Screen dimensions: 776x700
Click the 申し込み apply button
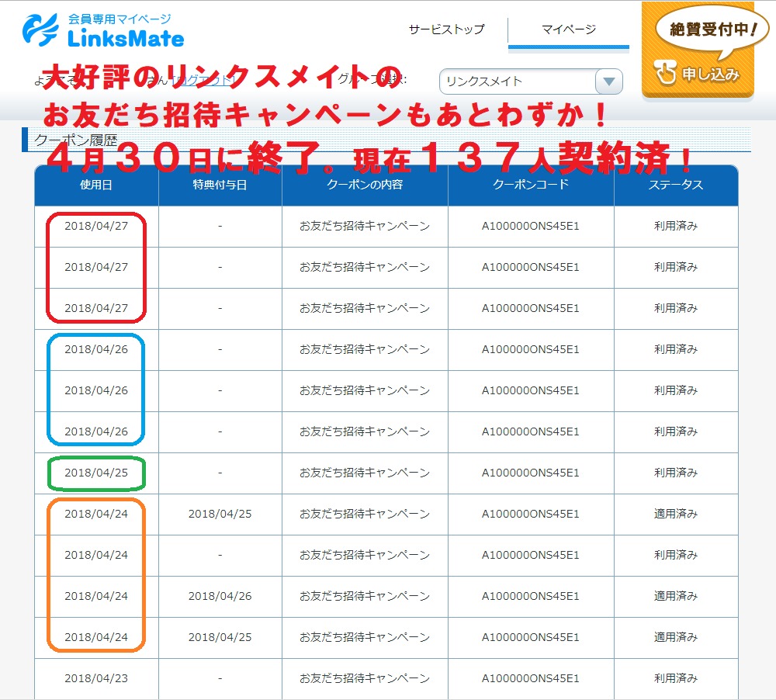698,50
